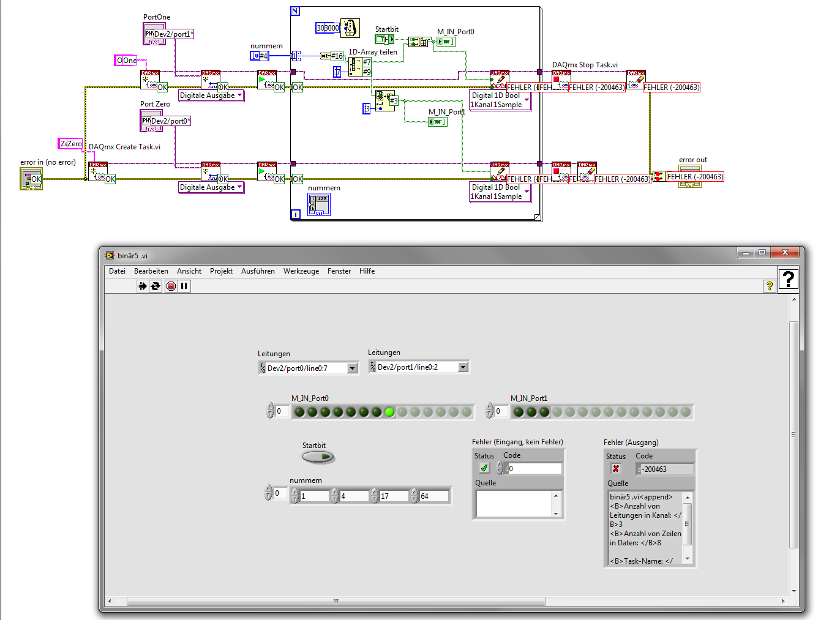Screen dimensions: 840x620
Task: Click the Quelle text scrollbar in Fehler (Ausgang)
Action: coord(688,528)
